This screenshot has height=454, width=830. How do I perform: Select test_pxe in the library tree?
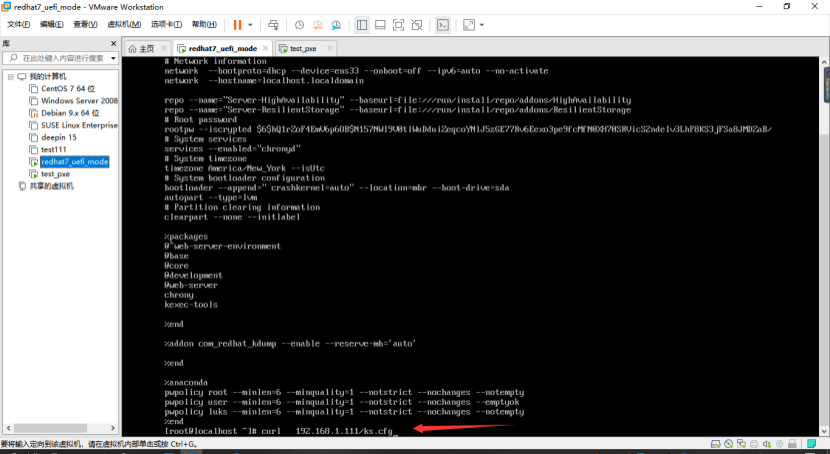56,174
